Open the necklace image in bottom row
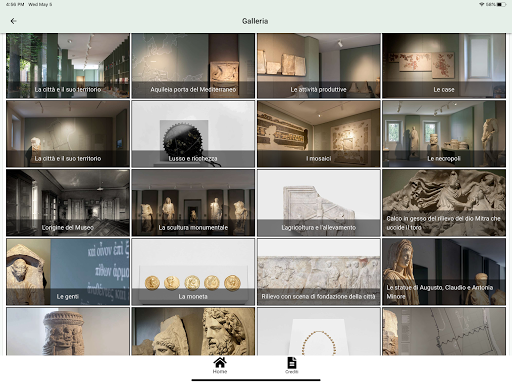 click(318, 331)
